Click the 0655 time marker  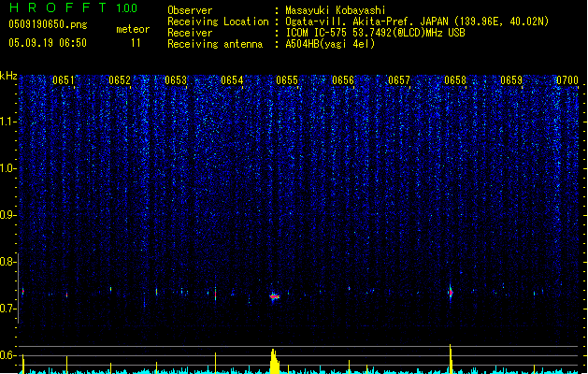click(287, 80)
